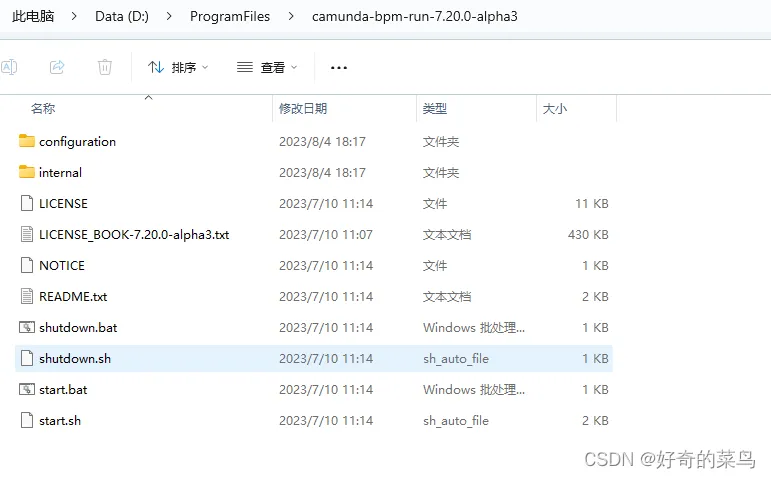This screenshot has height=478, width=771.
Task: Select the internal folder icon
Action: 27,172
